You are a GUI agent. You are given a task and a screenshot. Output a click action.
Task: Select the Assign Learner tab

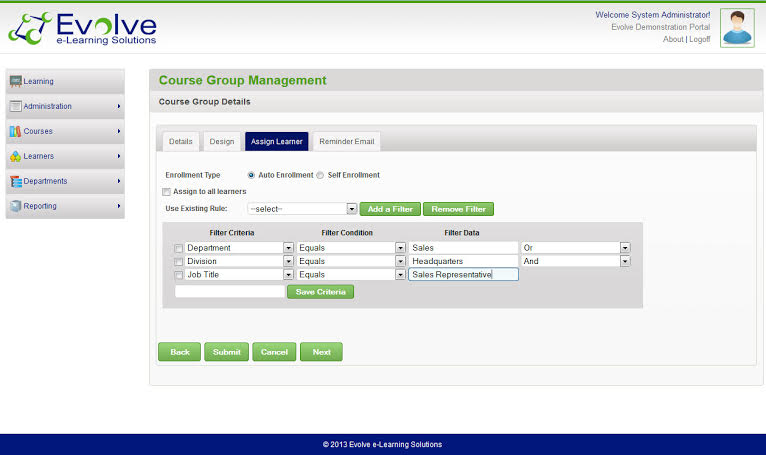[277, 141]
